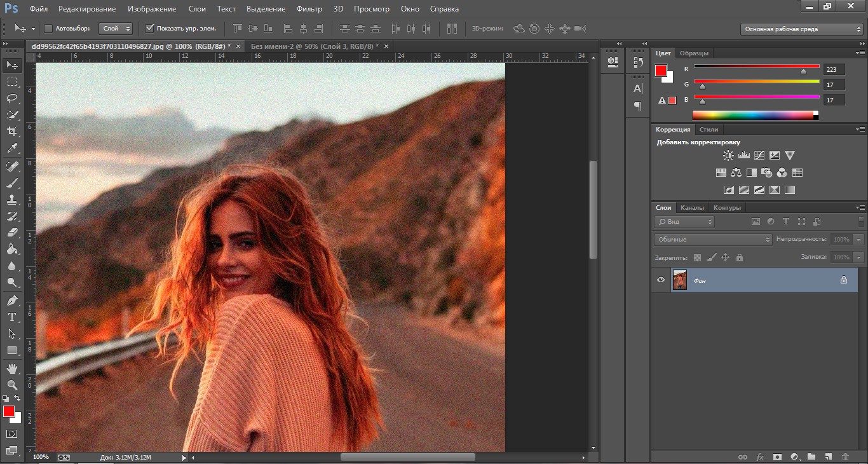Switch to the Каналы tab
The width and height of the screenshot is (868, 464).
(x=692, y=208)
